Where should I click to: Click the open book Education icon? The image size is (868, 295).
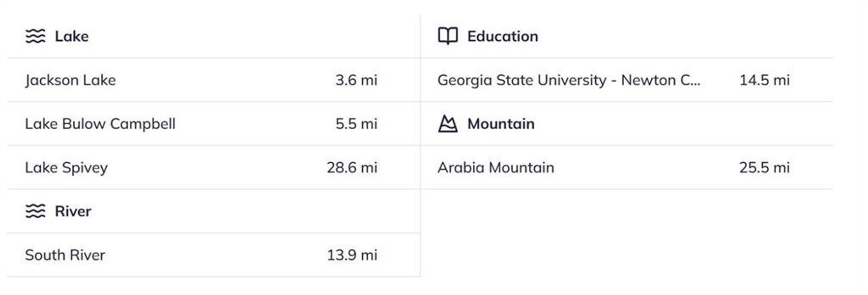[x=448, y=36]
